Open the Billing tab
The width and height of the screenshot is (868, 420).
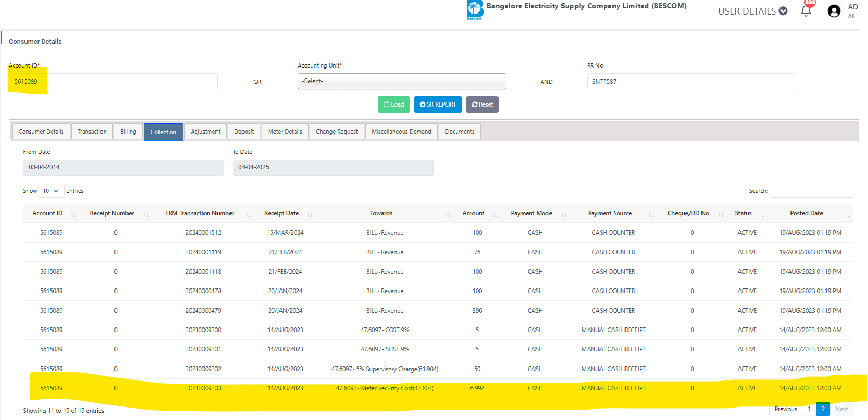pyautogui.click(x=128, y=132)
